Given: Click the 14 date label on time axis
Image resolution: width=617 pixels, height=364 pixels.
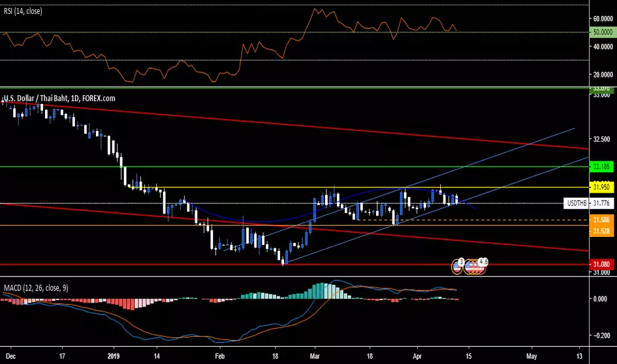Looking at the screenshot, I should 157,357.
